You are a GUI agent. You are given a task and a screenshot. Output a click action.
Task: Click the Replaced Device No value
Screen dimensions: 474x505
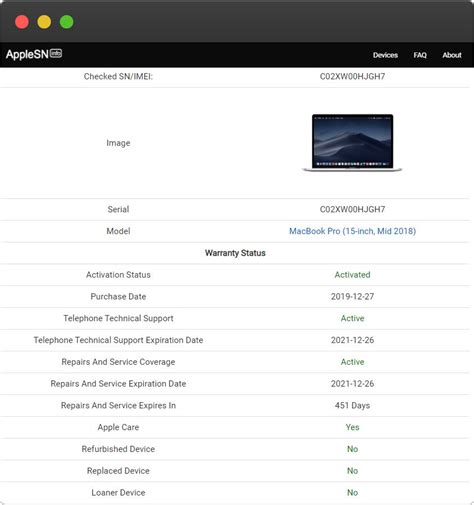352,471
